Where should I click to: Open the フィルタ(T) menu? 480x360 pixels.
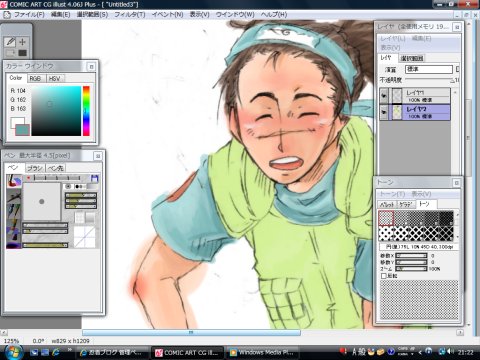pos(130,14)
